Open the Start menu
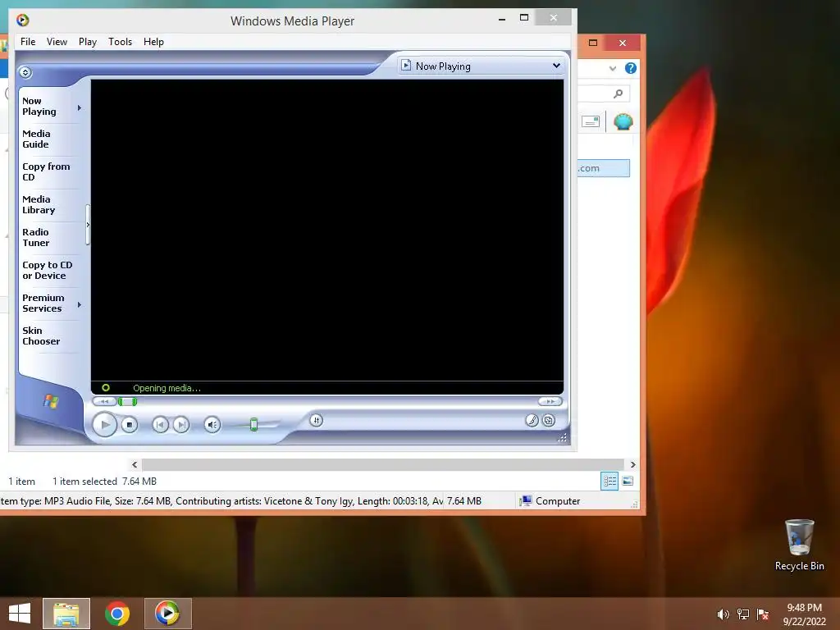The image size is (840, 630). coord(20,614)
